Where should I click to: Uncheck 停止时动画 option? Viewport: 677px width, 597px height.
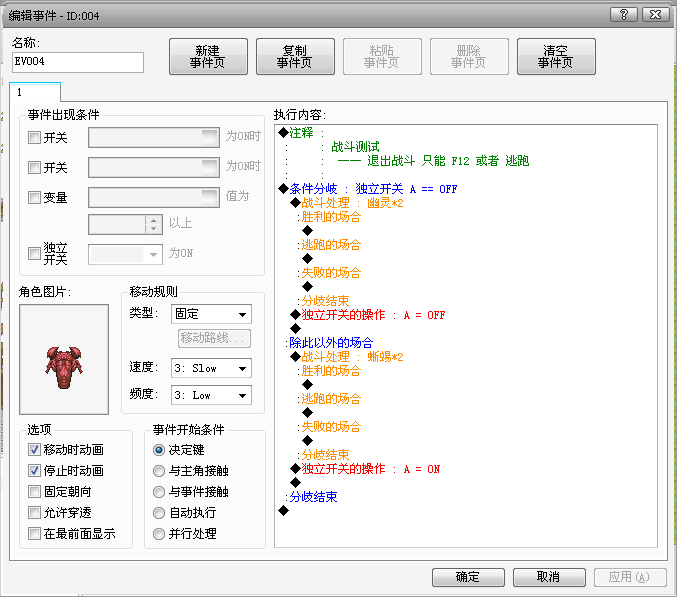34,471
